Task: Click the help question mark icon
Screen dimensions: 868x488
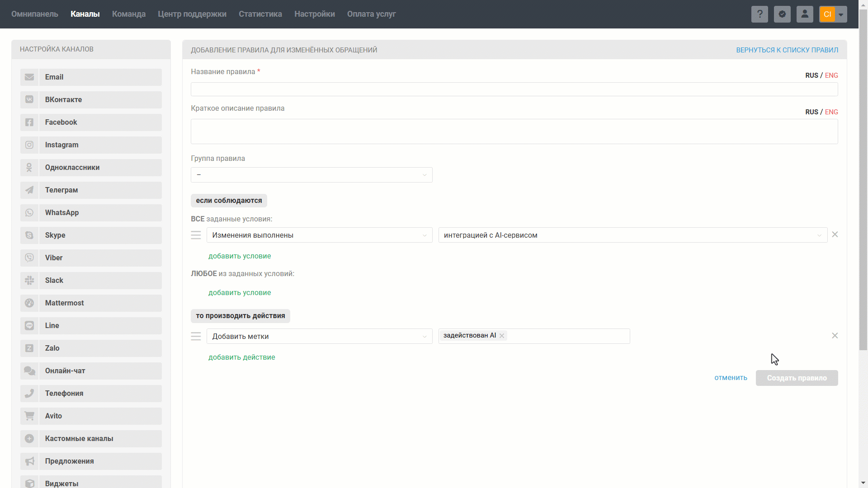Action: [x=759, y=14]
